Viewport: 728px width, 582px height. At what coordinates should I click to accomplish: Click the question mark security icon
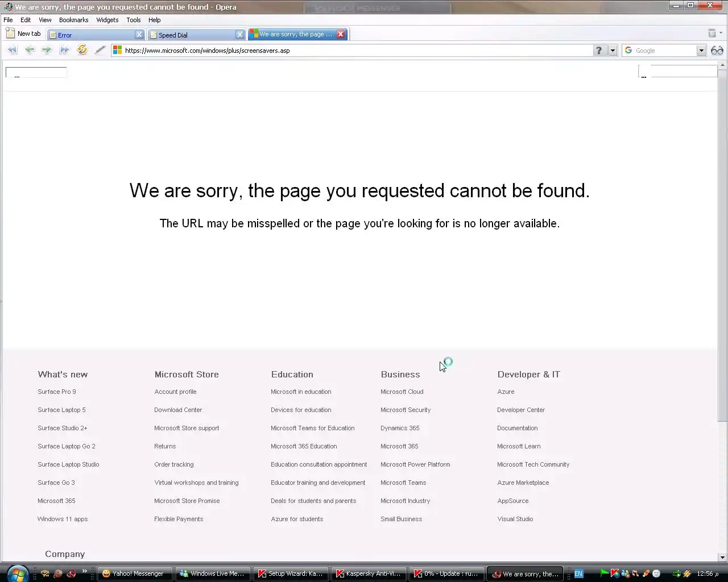[x=598, y=50]
